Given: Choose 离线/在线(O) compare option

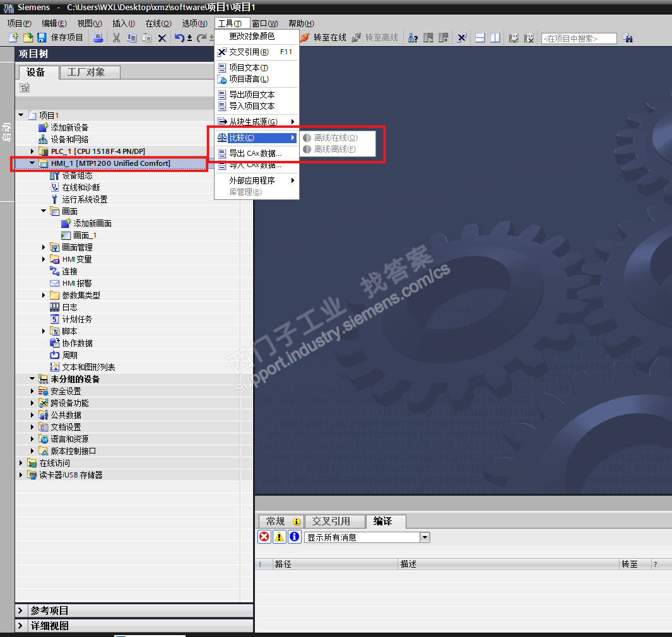Looking at the screenshot, I should [x=338, y=137].
